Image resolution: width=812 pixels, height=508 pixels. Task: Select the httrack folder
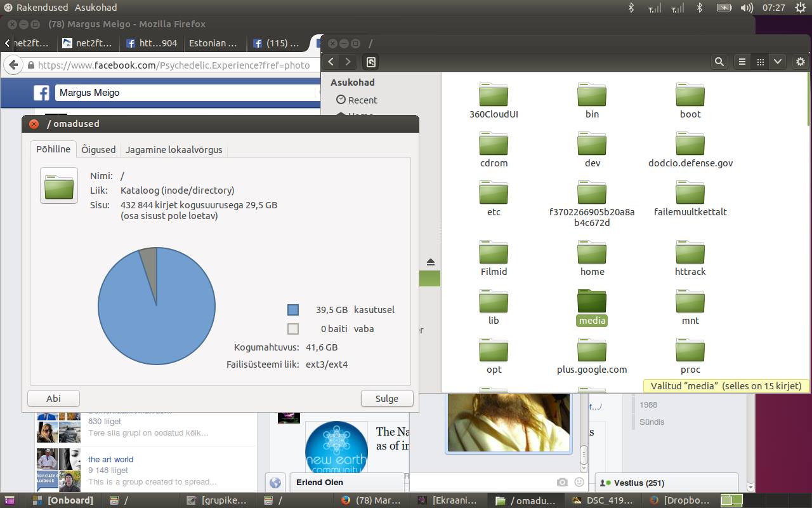point(690,258)
